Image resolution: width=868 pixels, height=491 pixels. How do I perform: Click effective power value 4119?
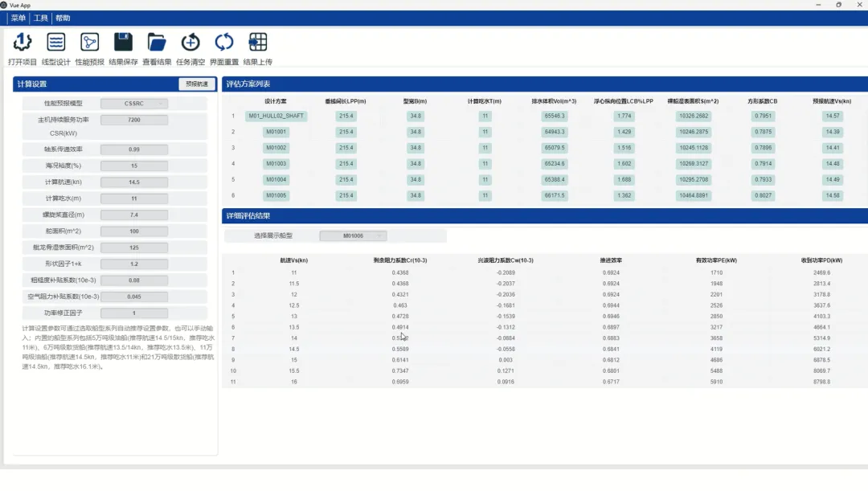pyautogui.click(x=716, y=350)
